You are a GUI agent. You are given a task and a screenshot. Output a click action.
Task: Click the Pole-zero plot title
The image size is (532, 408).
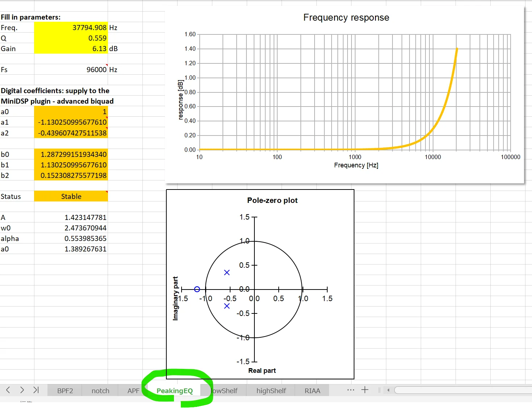(272, 200)
